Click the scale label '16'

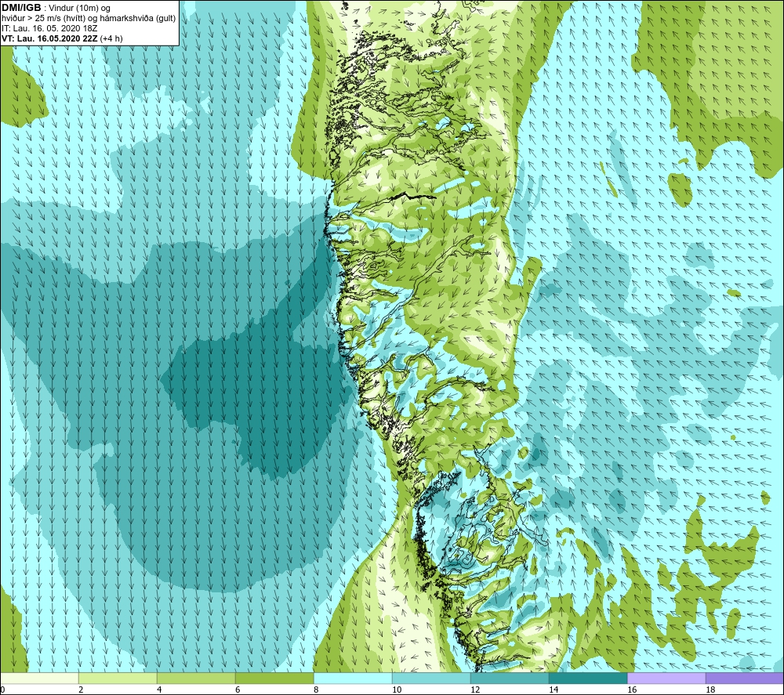(x=632, y=690)
